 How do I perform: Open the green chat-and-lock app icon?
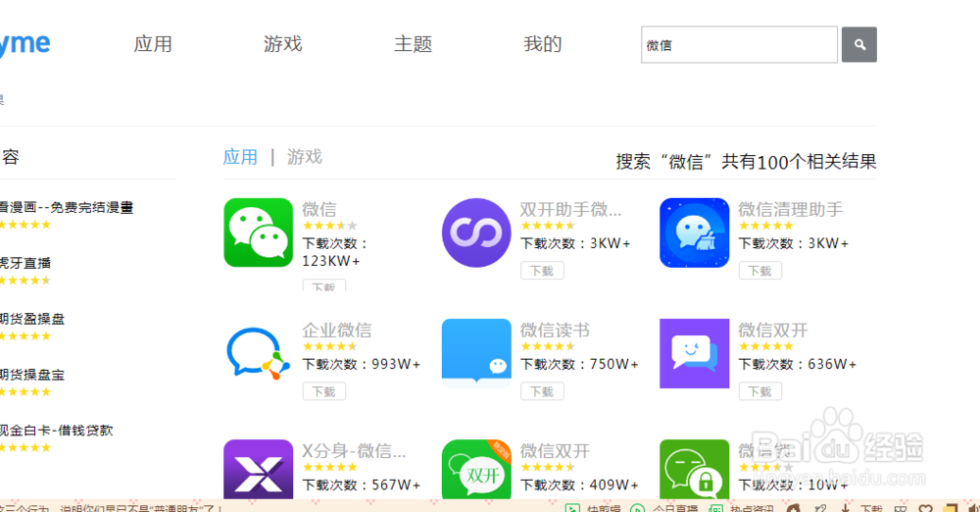tap(695, 470)
